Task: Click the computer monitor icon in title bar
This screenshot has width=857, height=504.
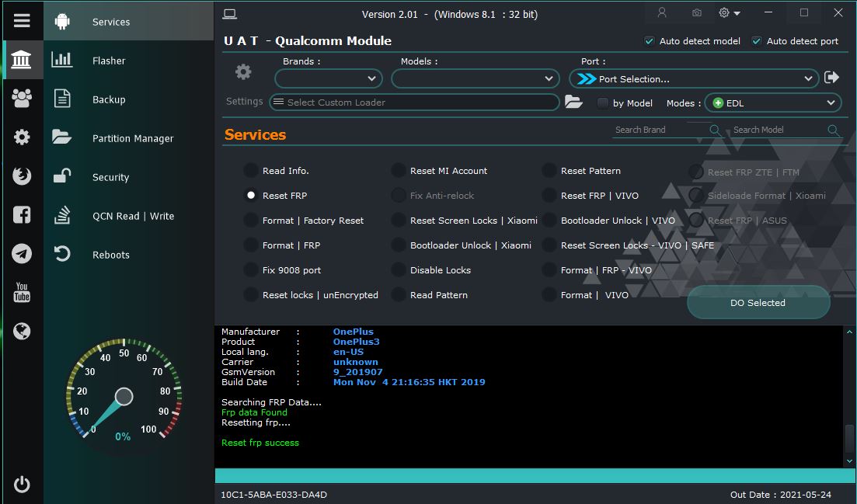Action: pyautogui.click(x=229, y=14)
